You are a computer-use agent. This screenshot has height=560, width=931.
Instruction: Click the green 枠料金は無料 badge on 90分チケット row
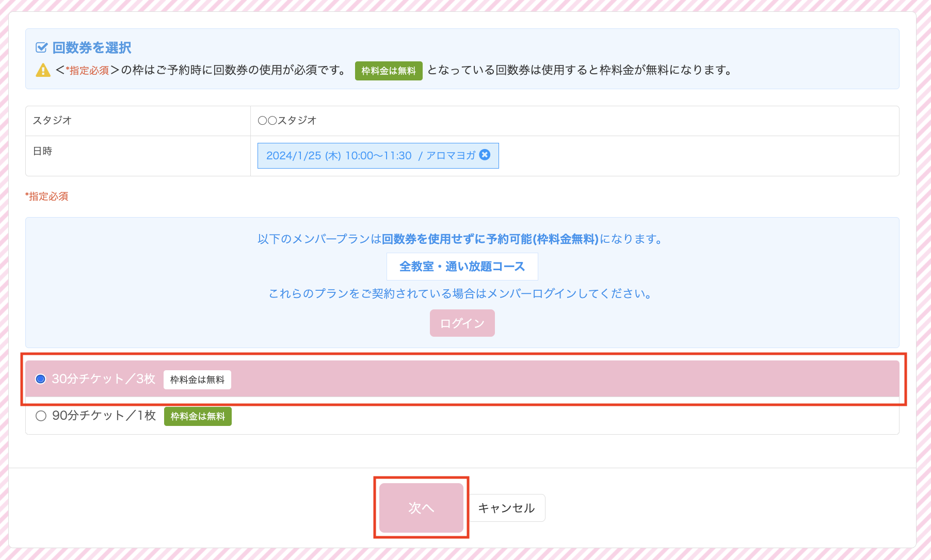198,417
